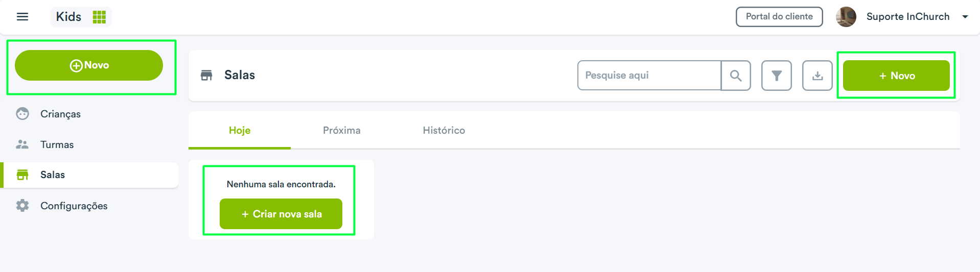980x272 pixels.
Task: Click the Criar nova sala button
Action: tap(281, 214)
